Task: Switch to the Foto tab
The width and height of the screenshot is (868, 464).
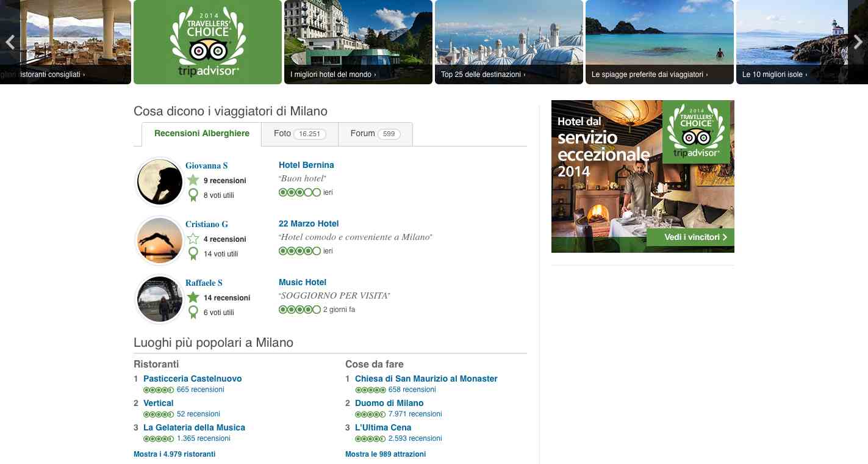Action: [299, 134]
